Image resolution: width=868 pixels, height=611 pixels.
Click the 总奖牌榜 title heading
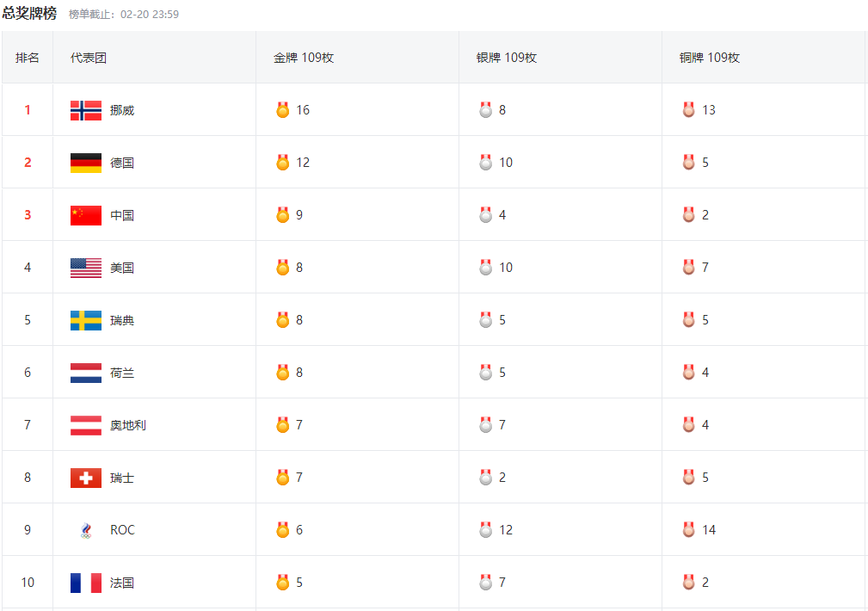click(29, 14)
